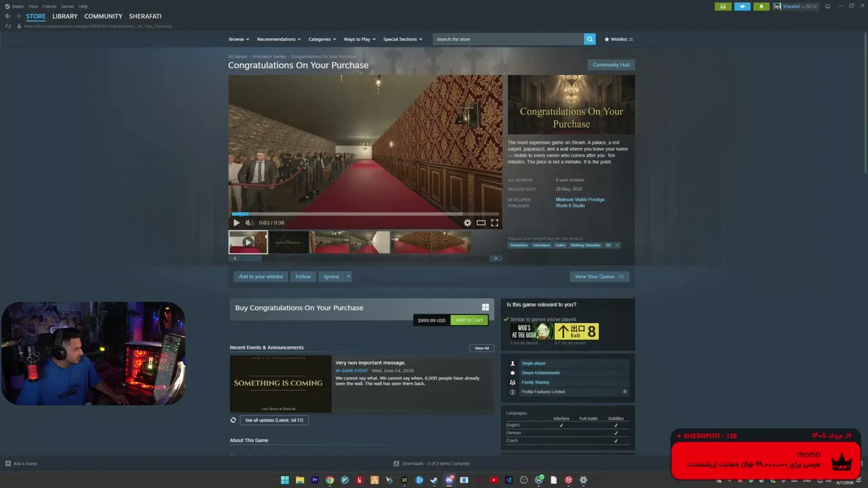This screenshot has width=868, height=488.
Task: Open the Who's at the Door game tile
Action: pos(532,331)
